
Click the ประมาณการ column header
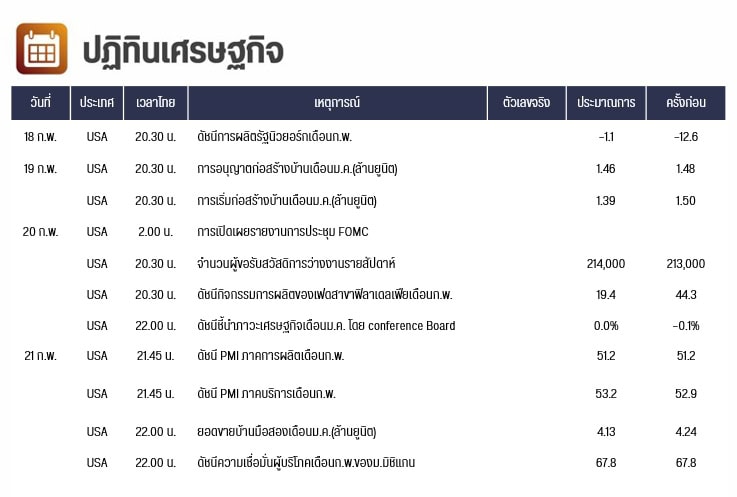(x=605, y=103)
